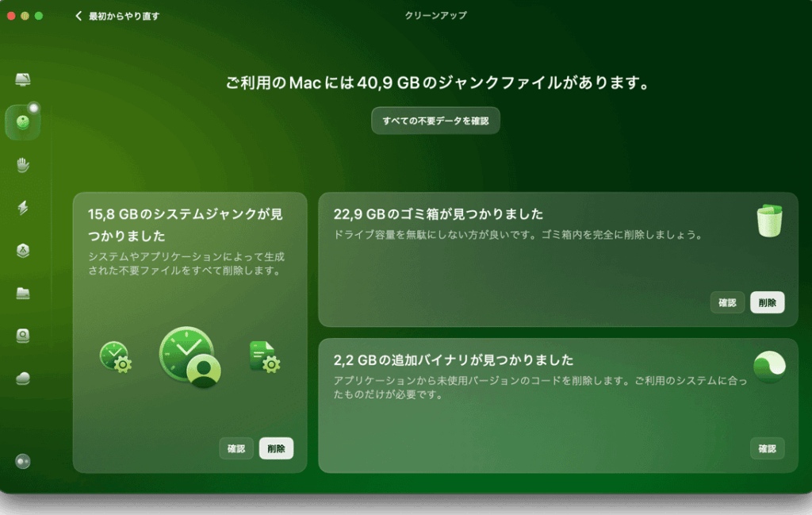Open the Cloud Cleanup sidebar icon

[23, 379]
